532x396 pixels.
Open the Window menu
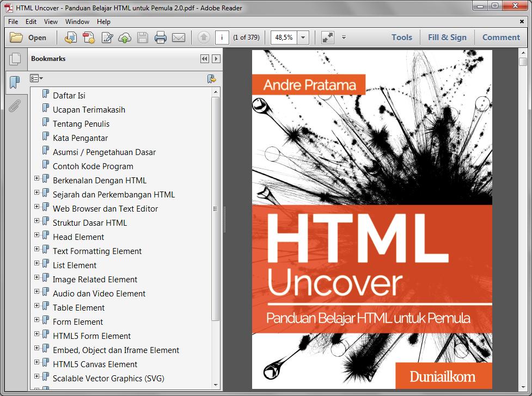pyautogui.click(x=77, y=21)
